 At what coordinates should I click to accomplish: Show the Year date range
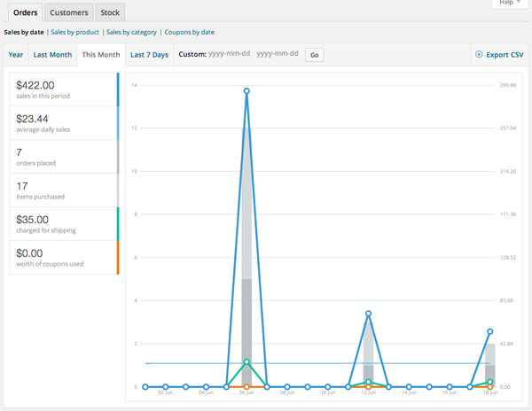tap(16, 55)
